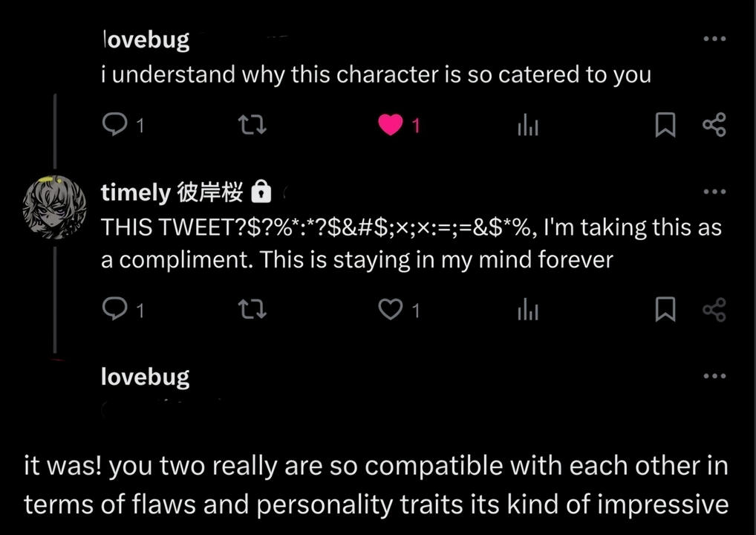View analytics on timely's tweet
Screen dimensions: 756x535
coord(527,311)
